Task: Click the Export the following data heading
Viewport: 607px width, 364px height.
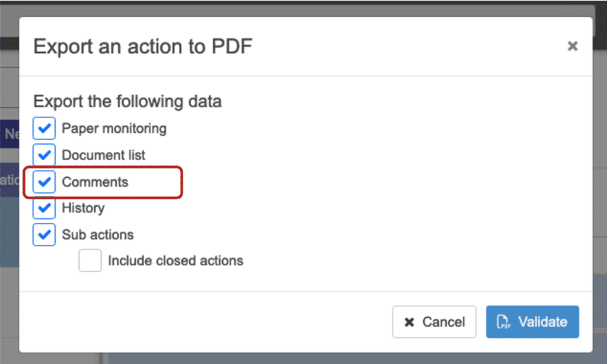Action: pyautogui.click(x=127, y=101)
